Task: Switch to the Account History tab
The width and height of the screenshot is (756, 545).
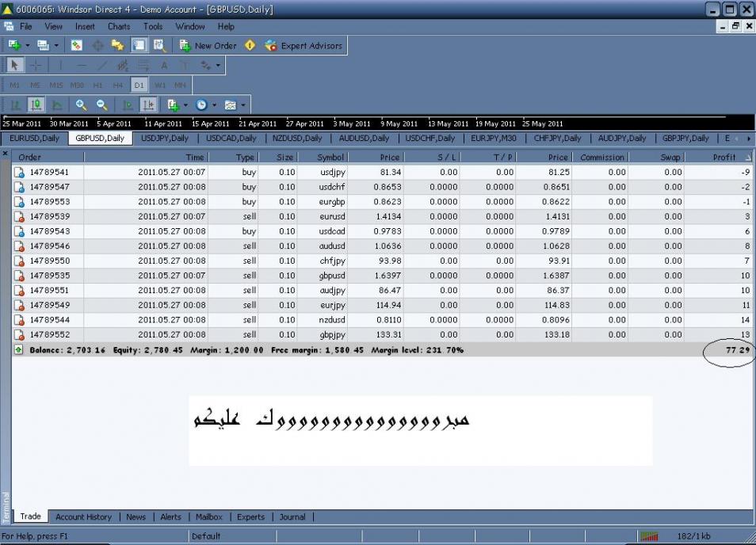Action: point(83,517)
